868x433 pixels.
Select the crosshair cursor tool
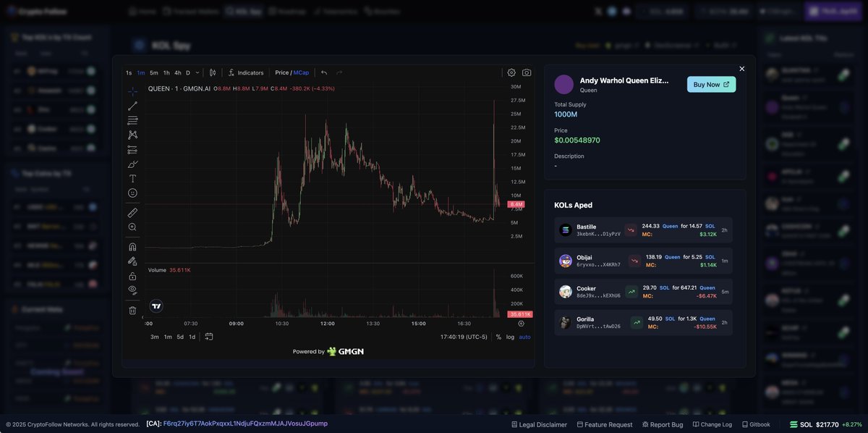[132, 92]
